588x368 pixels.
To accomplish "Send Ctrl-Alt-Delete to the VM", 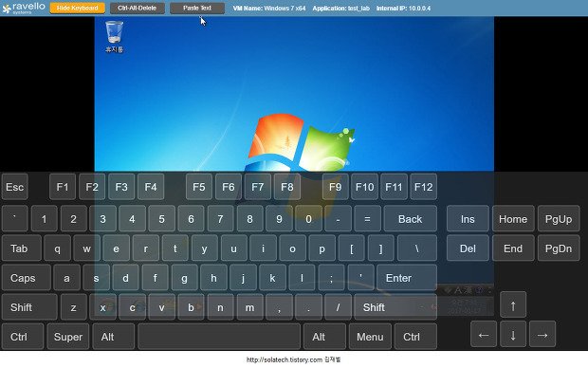I will 137,8.
